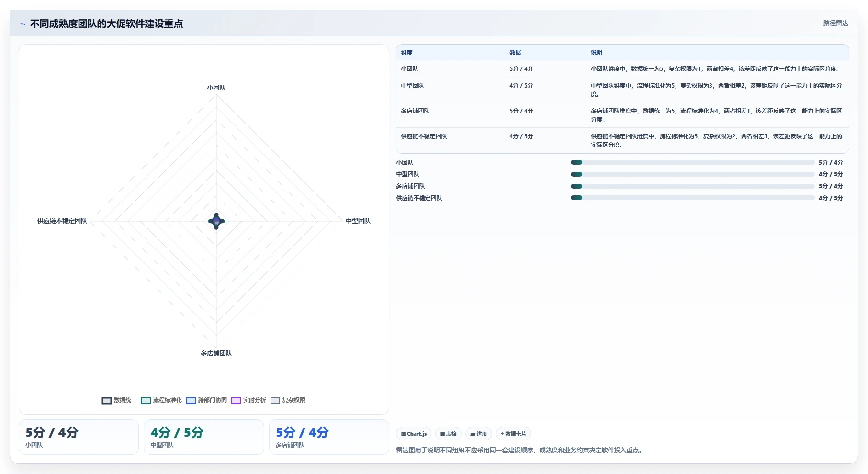Toggle 数据统一 legend swatch
This screenshot has width=868, height=474.
pyautogui.click(x=107, y=401)
